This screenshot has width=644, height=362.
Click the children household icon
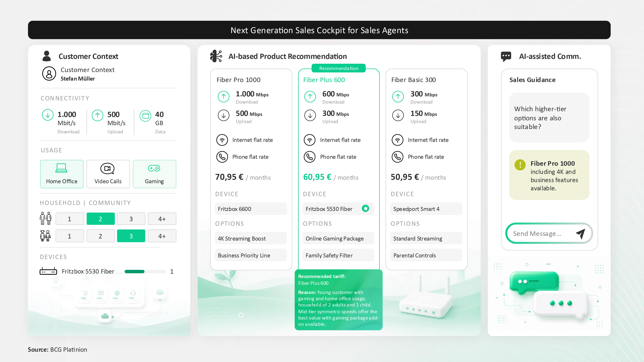tap(46, 236)
